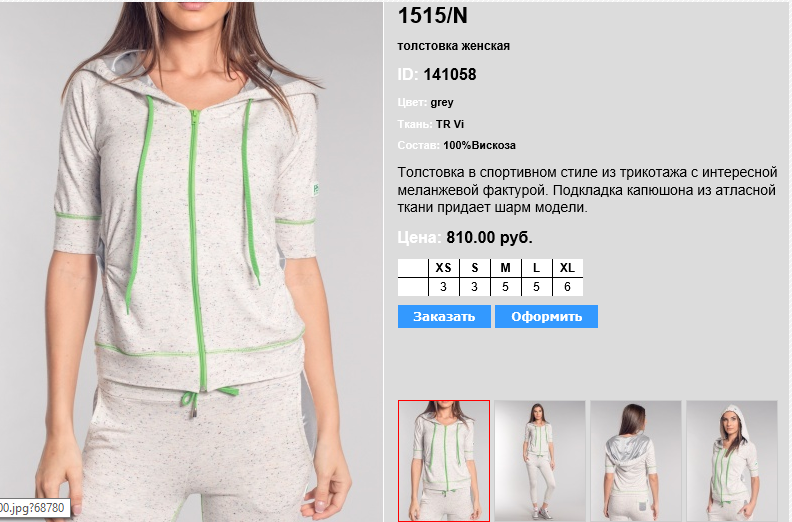
Task: Choose size M in the size table
Action: click(x=505, y=268)
